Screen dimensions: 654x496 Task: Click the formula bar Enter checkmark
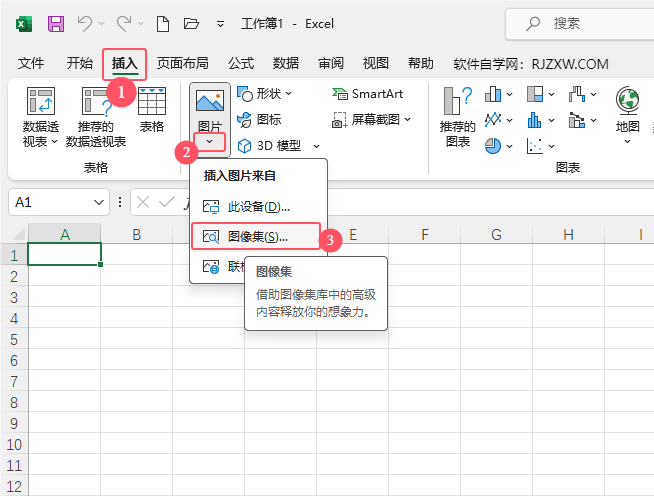point(166,202)
